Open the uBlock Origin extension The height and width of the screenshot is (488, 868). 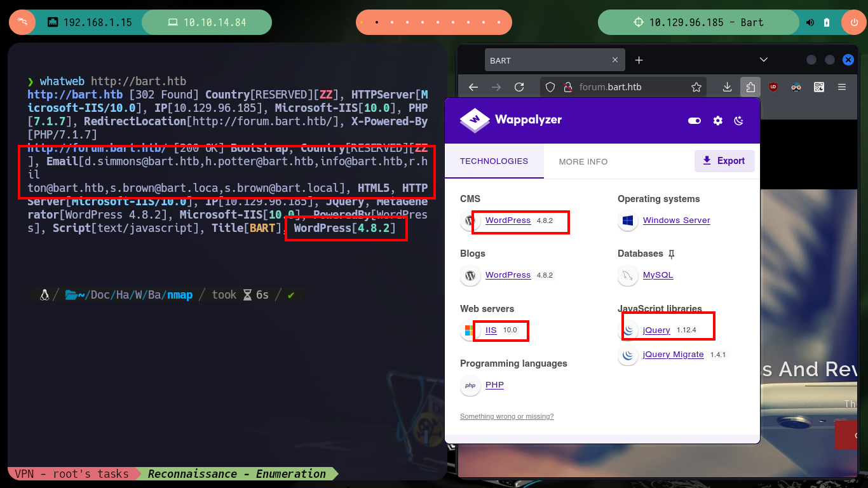tap(773, 87)
